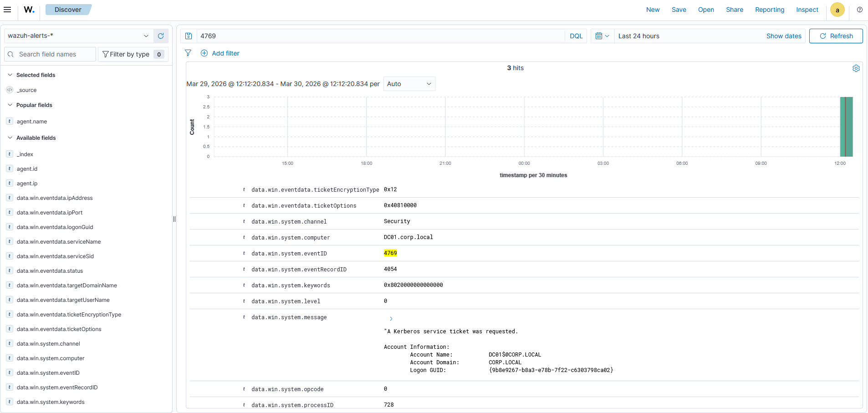This screenshot has width=868, height=413.
Task: Open the filter options funnel icon
Action: 188,53
